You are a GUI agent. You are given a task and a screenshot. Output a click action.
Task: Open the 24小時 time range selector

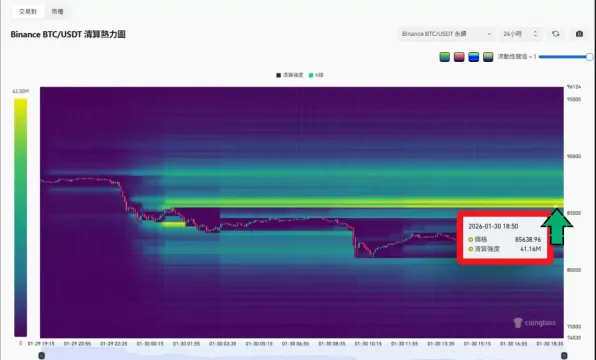pos(520,34)
